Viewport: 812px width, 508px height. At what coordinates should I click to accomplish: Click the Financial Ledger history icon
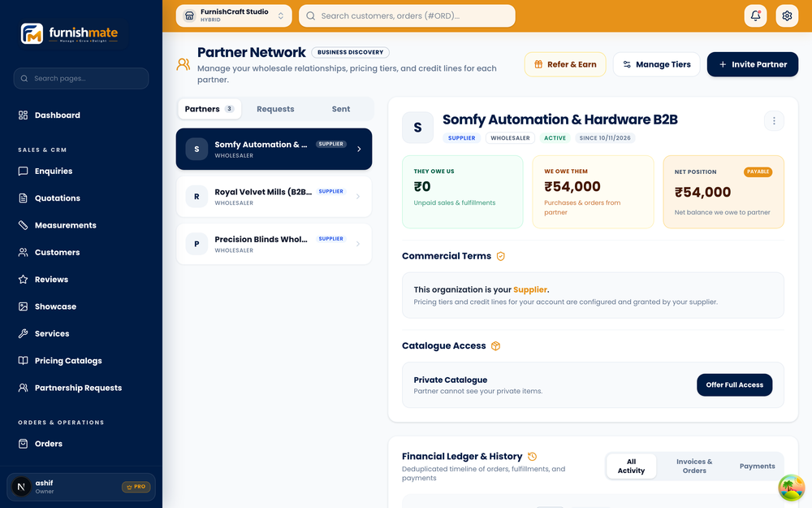pyautogui.click(x=533, y=457)
